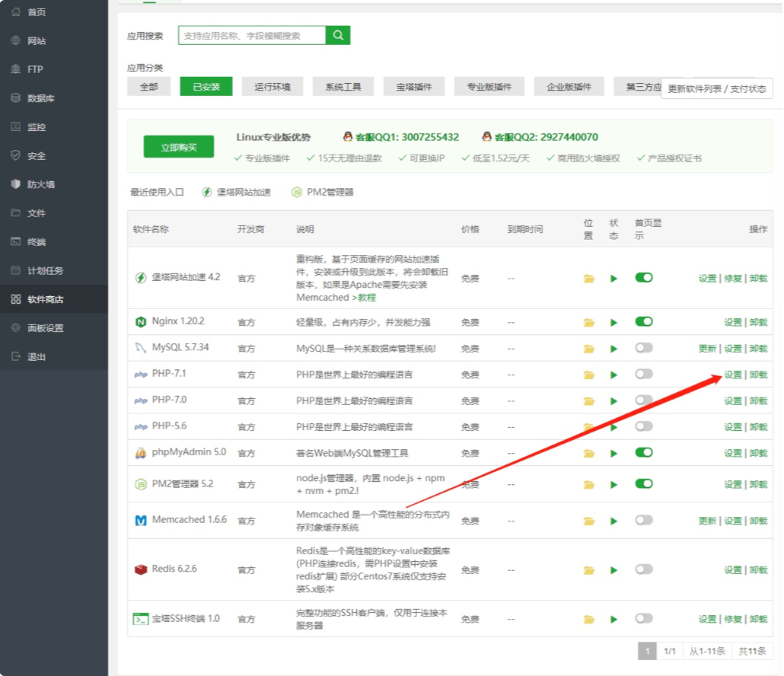This screenshot has height=676, width=784.
Task: Click 更新软件列表 / 支付状态 button
Action: (x=716, y=88)
